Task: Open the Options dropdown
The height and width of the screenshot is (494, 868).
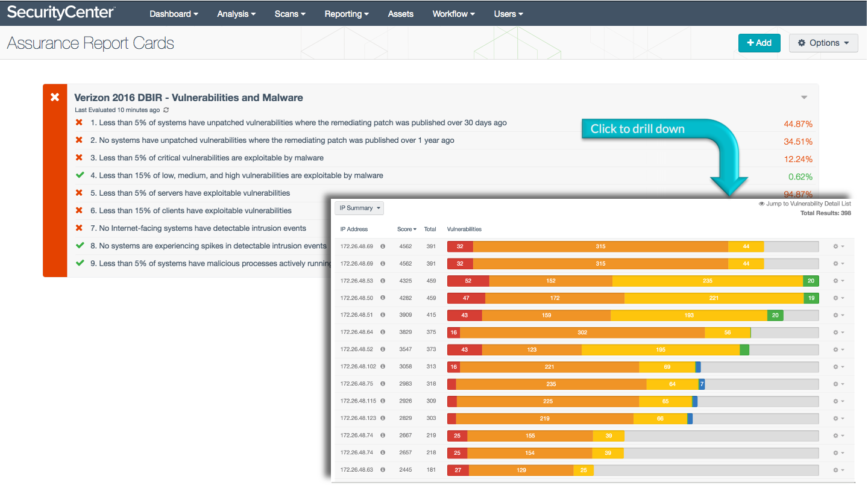Action: click(823, 43)
